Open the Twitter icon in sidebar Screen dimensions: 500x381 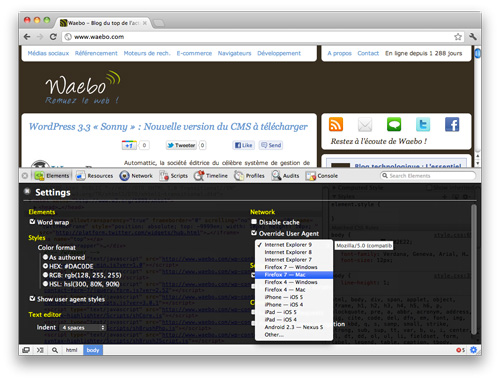click(423, 124)
